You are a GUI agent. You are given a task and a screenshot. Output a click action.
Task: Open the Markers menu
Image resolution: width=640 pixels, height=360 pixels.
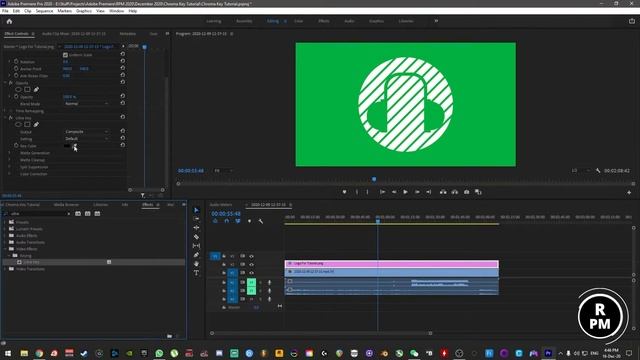pyautogui.click(x=64, y=11)
